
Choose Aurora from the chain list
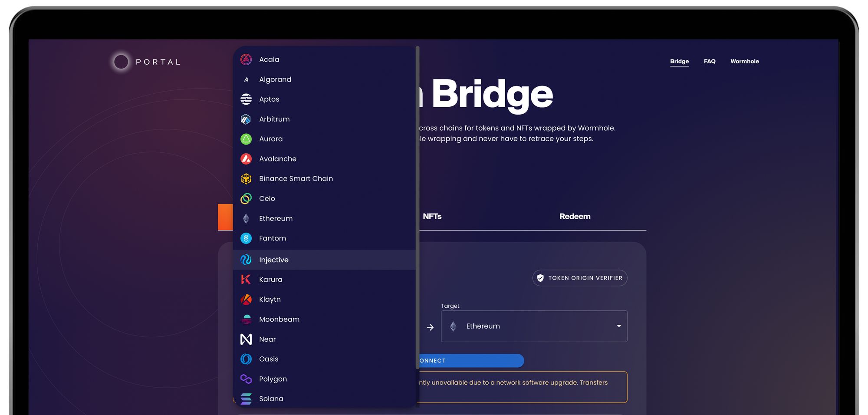point(324,139)
